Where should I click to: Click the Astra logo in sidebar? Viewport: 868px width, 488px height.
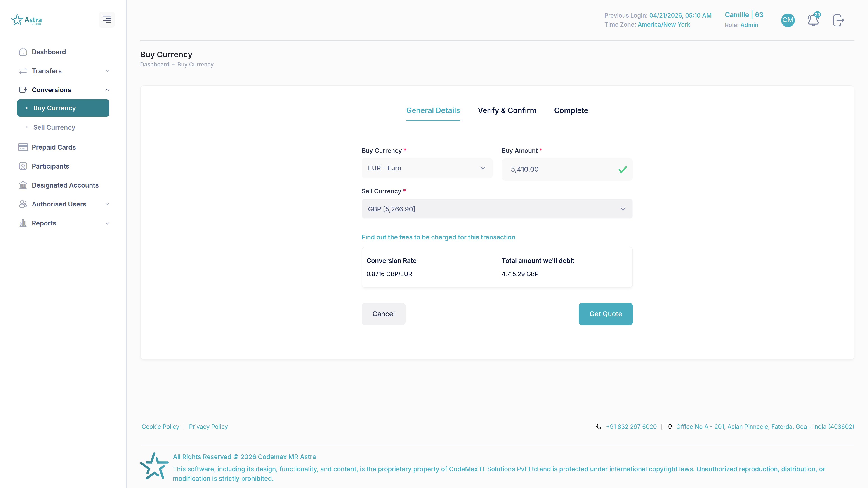pyautogui.click(x=27, y=20)
